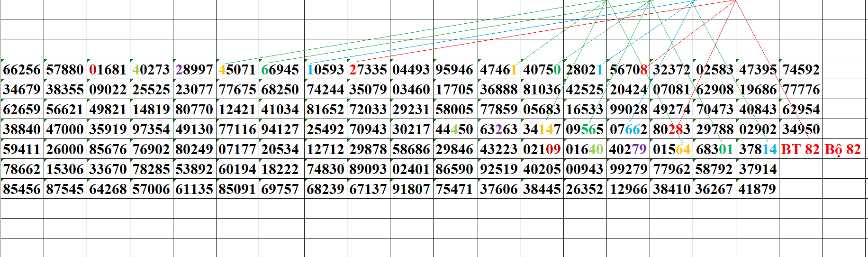Screen dimensions: 868x257
Task: Click cell 40279 with purple ending digits
Action: tap(628, 149)
